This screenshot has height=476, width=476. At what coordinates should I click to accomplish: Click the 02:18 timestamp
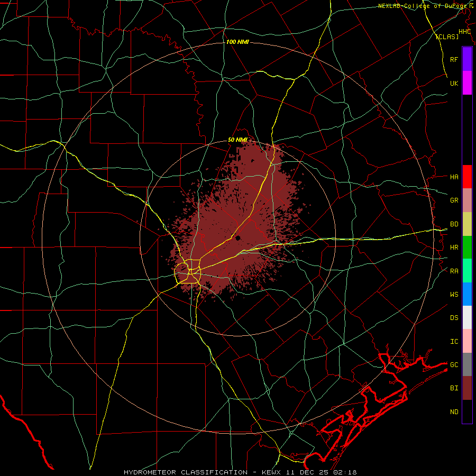(x=345, y=472)
